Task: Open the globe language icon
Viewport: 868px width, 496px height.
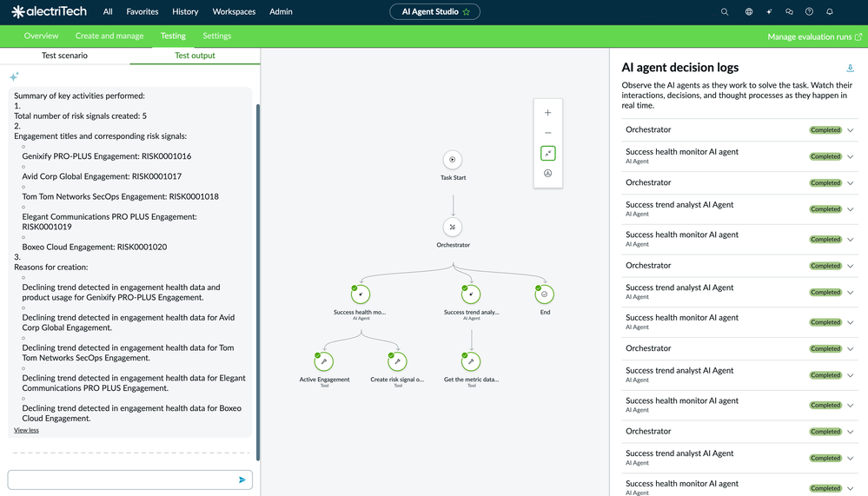Action: tap(749, 11)
